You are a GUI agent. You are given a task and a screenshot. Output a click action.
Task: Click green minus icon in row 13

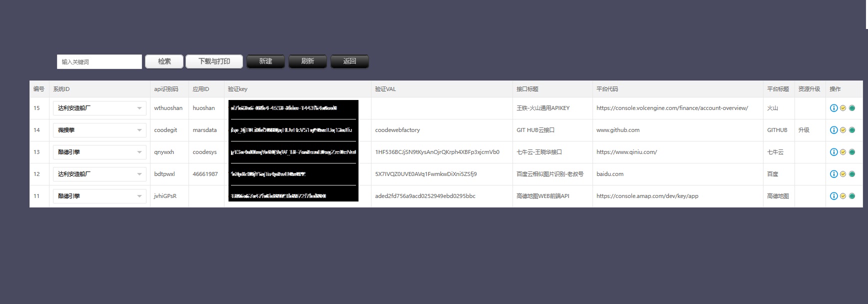click(852, 152)
